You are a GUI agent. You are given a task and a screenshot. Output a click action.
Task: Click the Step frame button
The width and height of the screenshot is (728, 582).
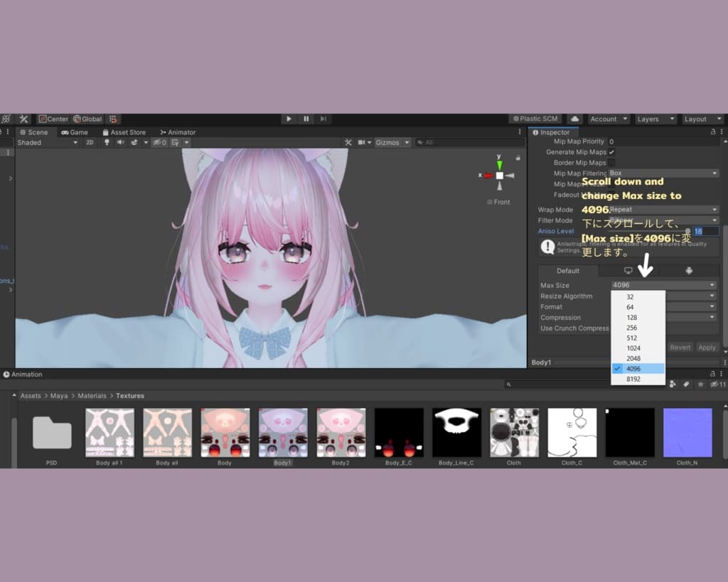323,119
